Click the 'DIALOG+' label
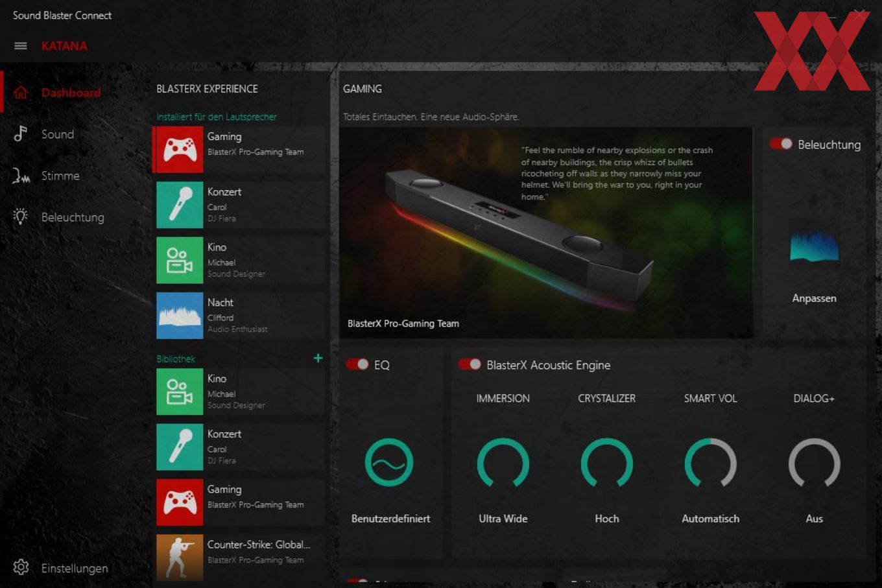 point(814,398)
